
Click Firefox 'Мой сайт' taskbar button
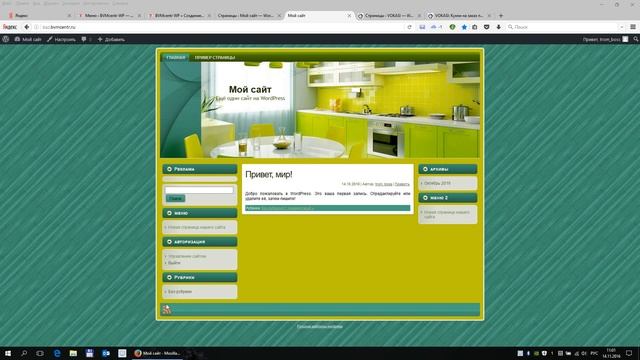(x=157, y=353)
